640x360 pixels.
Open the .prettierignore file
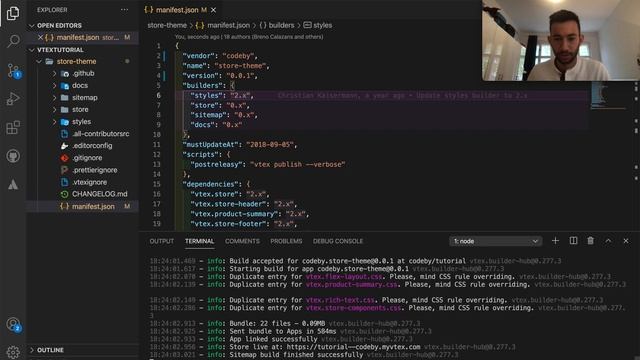coord(94,170)
